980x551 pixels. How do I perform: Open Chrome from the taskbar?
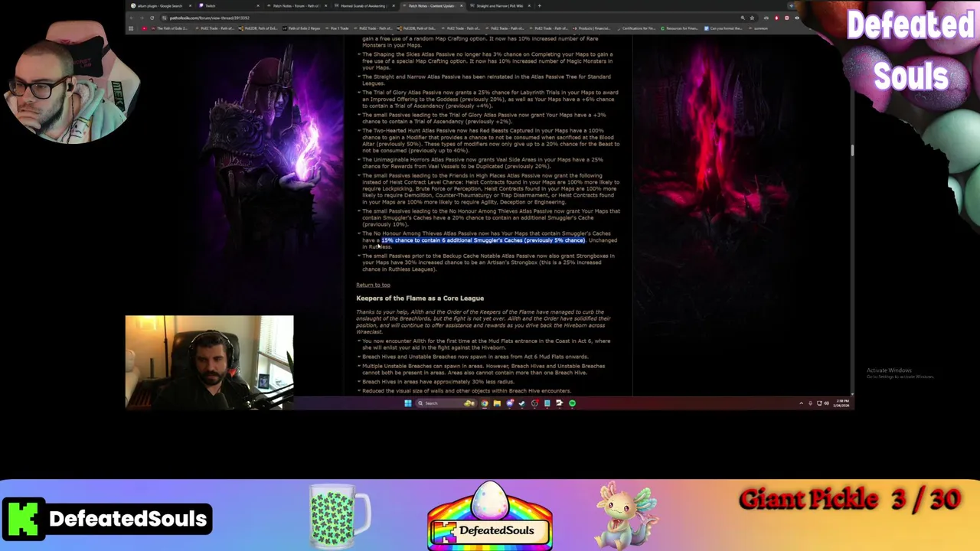tap(485, 403)
